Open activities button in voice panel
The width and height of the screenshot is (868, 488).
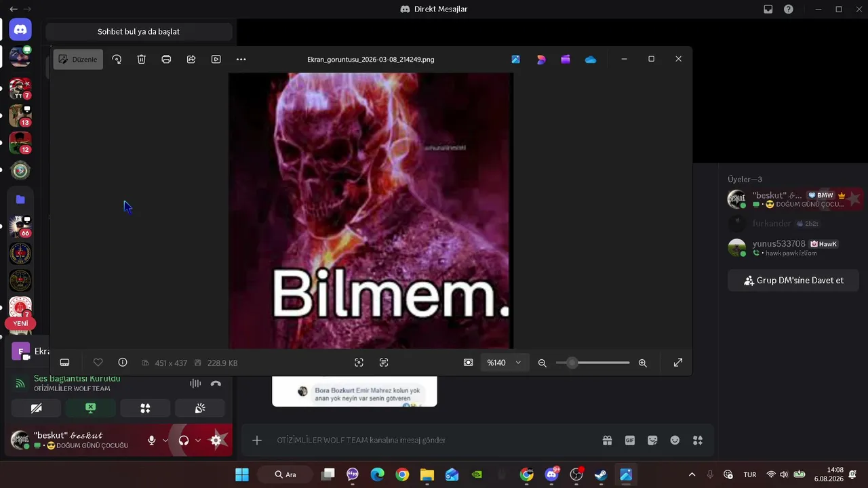[x=145, y=408]
